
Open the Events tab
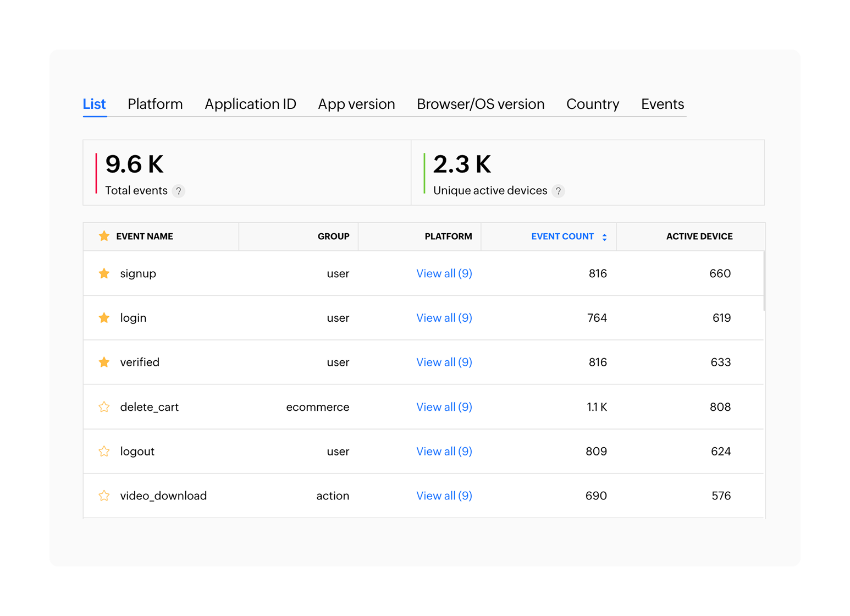tap(663, 104)
